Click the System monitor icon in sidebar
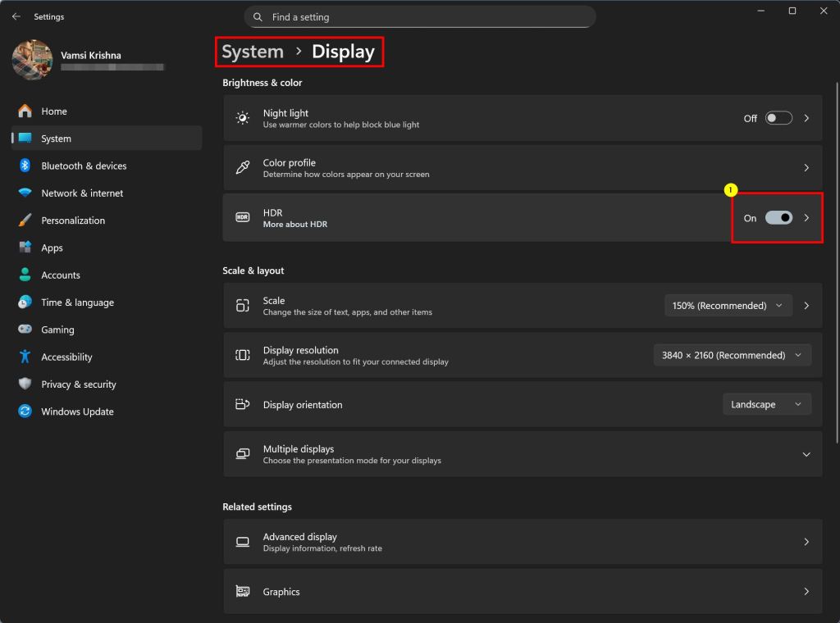This screenshot has width=840, height=623. 25,138
